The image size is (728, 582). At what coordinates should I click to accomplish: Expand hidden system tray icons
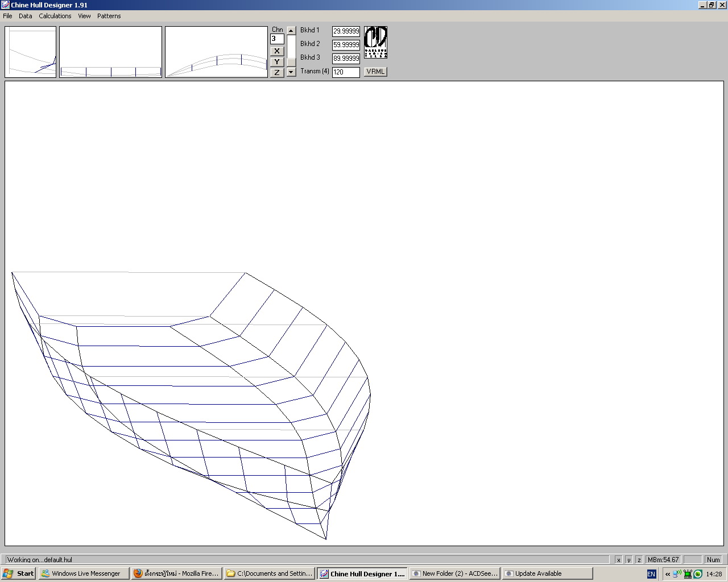(x=668, y=574)
